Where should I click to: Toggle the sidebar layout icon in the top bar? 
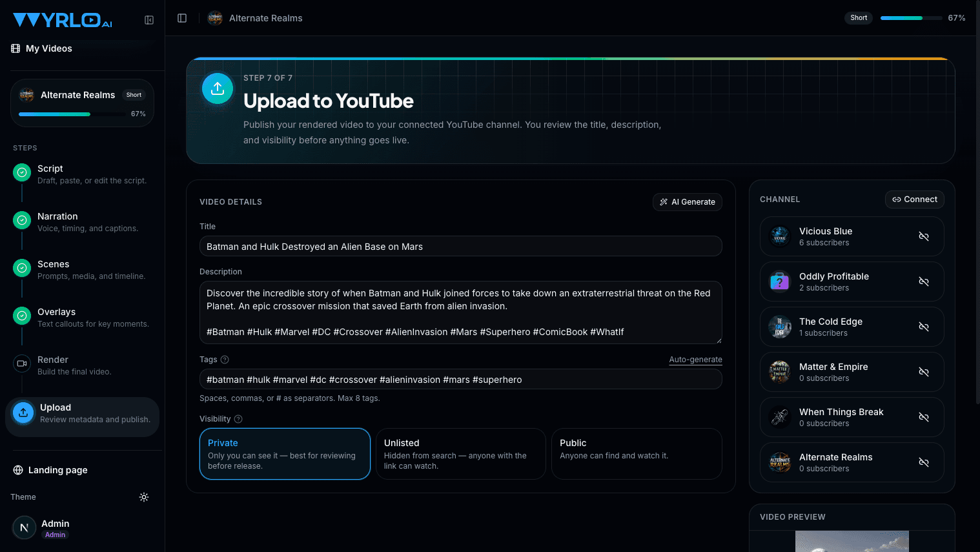[182, 18]
